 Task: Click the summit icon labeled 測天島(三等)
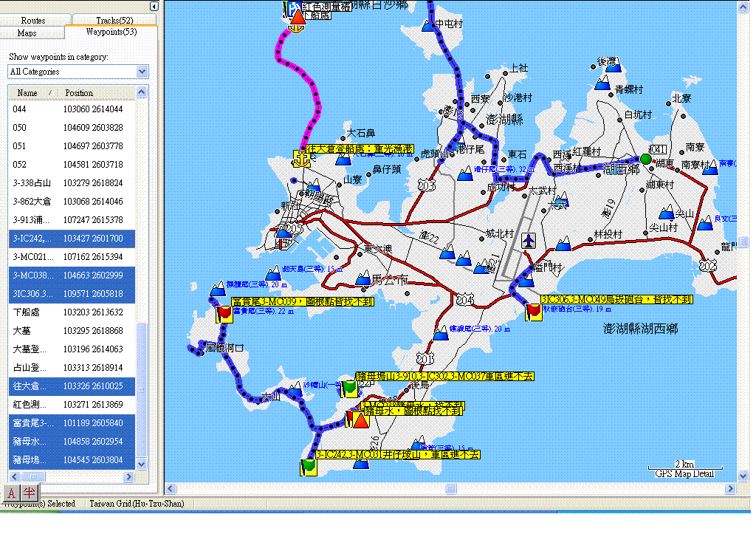(x=274, y=273)
